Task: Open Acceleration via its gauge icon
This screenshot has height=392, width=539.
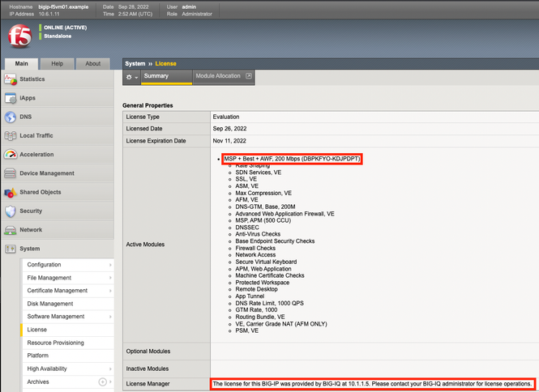Action: 11,155
